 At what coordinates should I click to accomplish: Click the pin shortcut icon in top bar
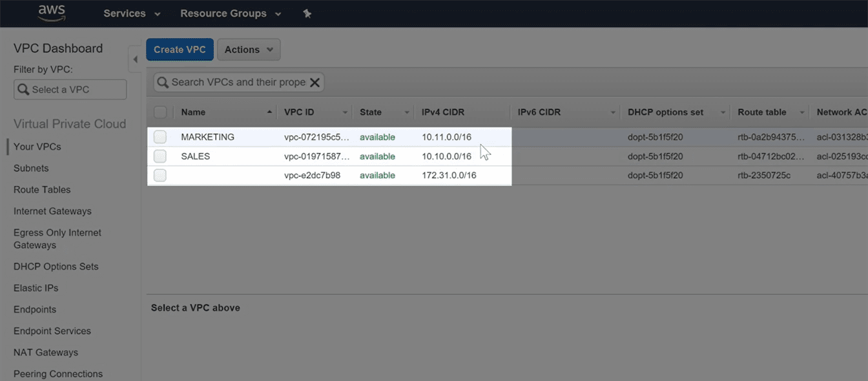point(307,14)
